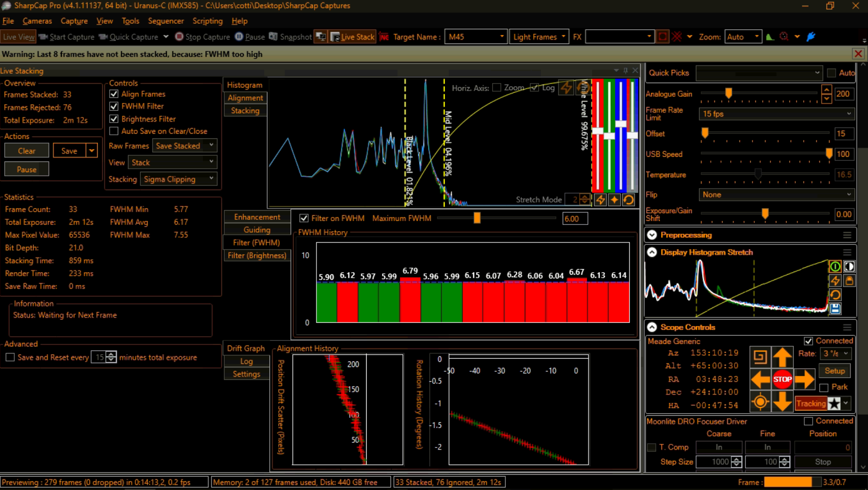
Task: Check Connected for Moonlite DRO Focuser Driver
Action: [809, 421]
